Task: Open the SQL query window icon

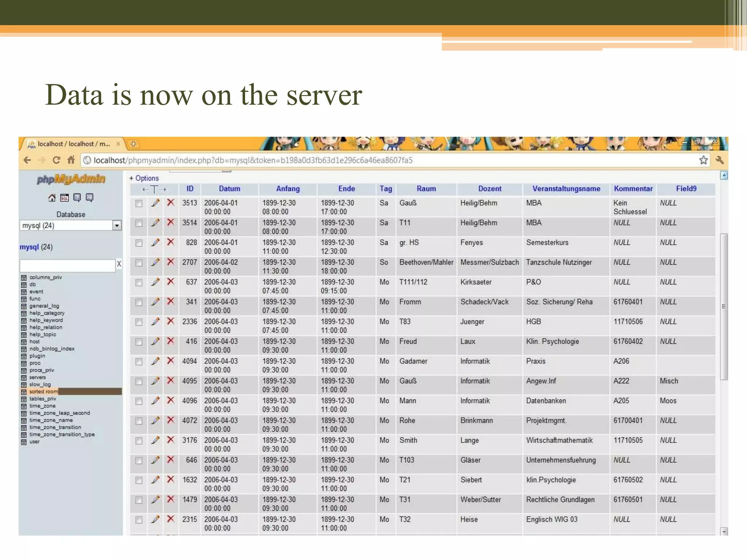Action: click(65, 198)
